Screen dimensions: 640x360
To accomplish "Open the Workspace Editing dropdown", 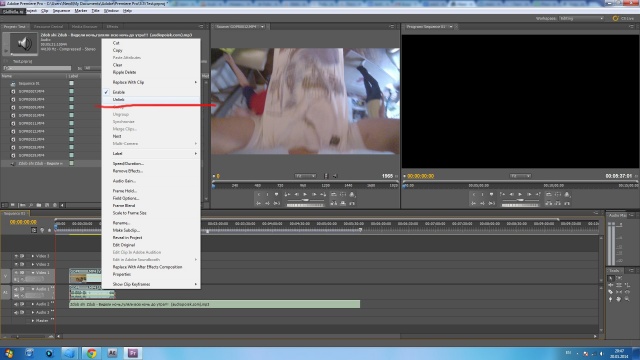I will coord(581,18).
